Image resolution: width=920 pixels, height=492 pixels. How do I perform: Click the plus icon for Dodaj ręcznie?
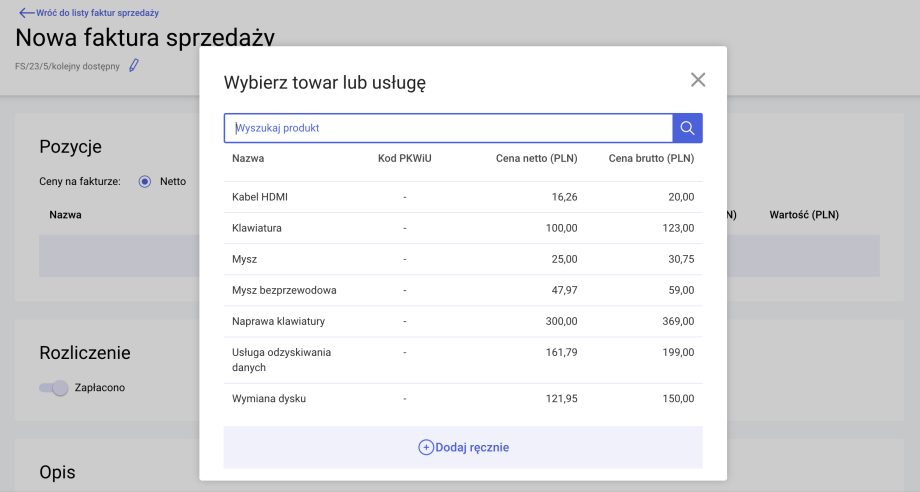click(x=425, y=448)
